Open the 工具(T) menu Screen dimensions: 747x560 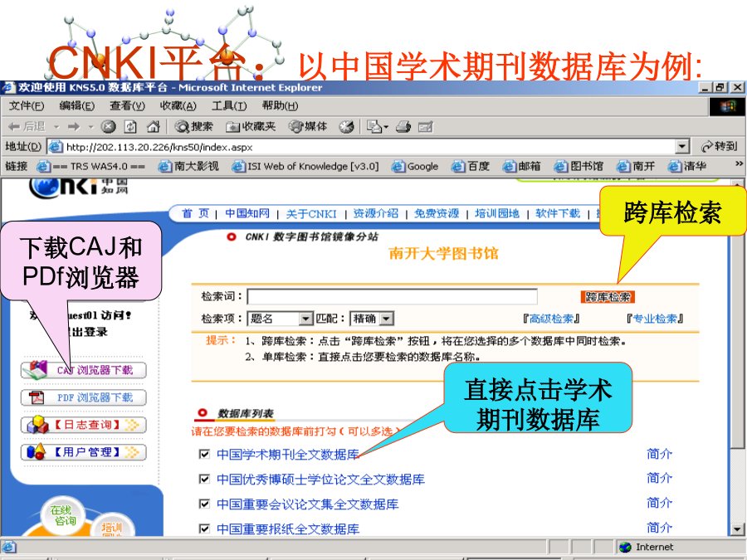point(229,105)
